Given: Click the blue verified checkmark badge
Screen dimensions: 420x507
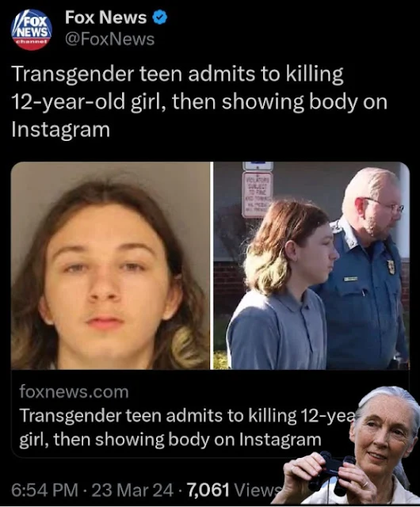Looking at the screenshot, I should (x=159, y=17).
